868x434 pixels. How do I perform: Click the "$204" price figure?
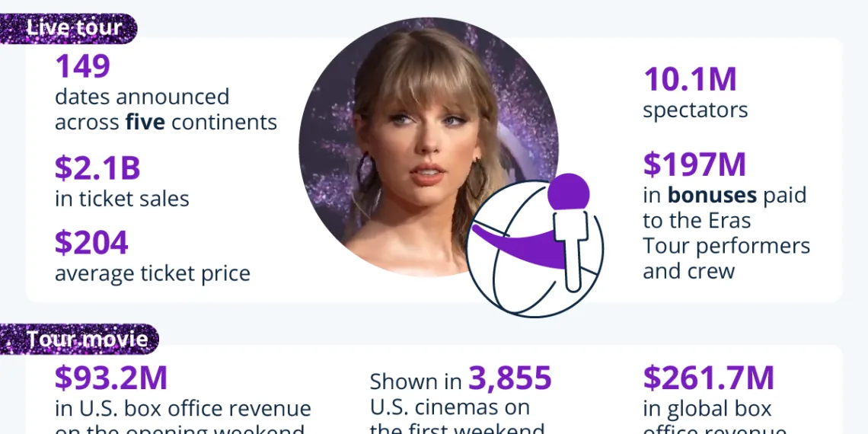tap(91, 243)
